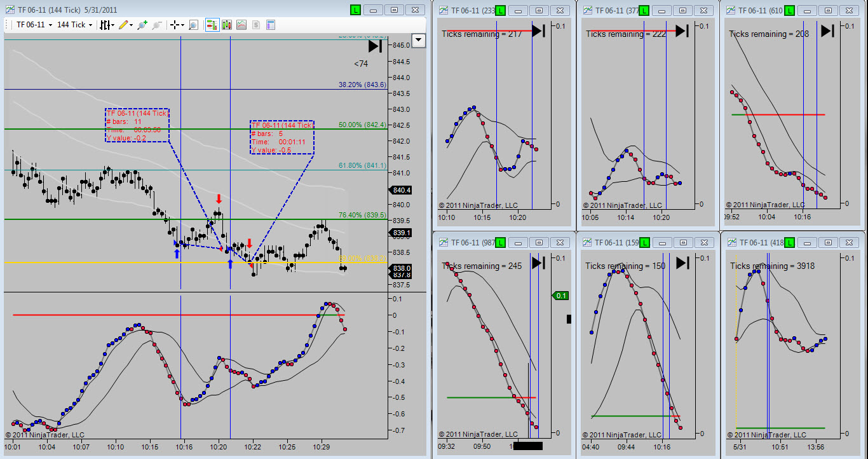Toggle the green L link button on 144 Tick window
Viewport: 868px width, 459px height.
click(355, 10)
